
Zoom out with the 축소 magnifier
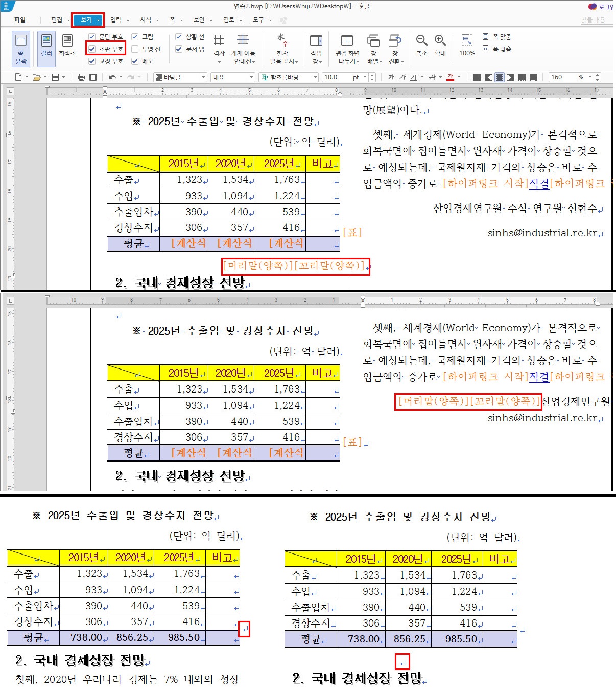(x=421, y=45)
